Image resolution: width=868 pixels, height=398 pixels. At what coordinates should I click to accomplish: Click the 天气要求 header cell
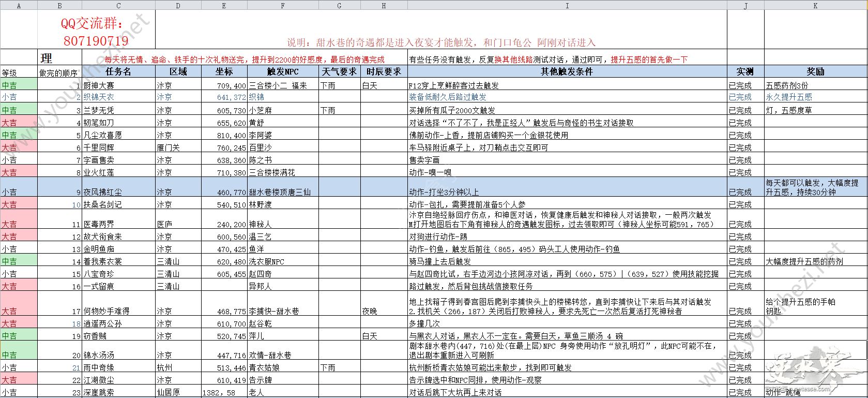[340, 71]
